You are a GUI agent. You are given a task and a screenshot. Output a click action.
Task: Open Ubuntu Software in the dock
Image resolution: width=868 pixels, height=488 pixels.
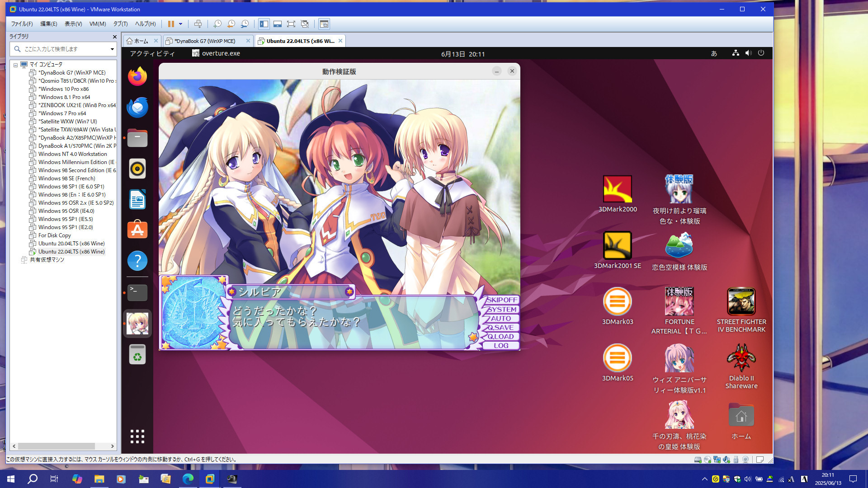tap(137, 230)
